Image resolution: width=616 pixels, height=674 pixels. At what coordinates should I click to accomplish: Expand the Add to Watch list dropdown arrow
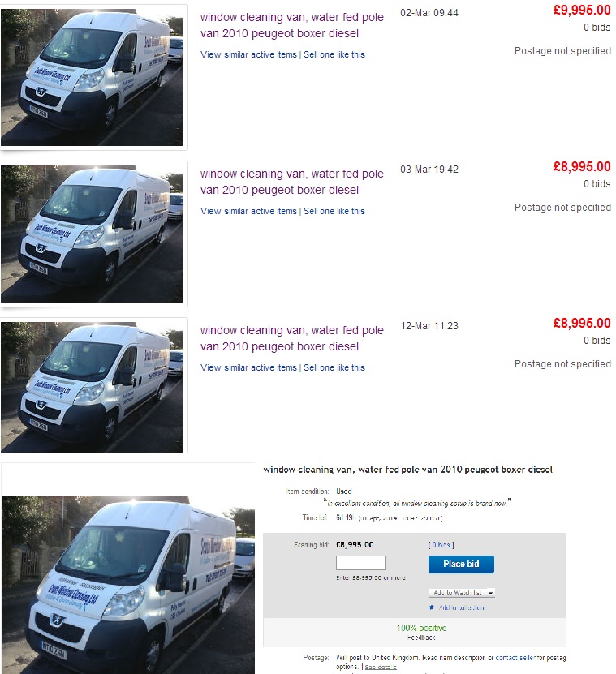(x=490, y=593)
